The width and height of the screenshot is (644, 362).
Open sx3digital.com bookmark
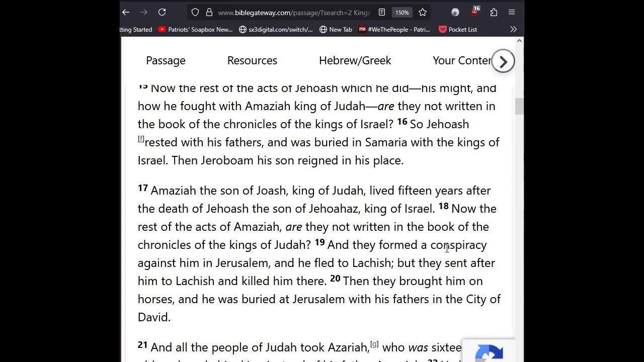tap(276, 30)
